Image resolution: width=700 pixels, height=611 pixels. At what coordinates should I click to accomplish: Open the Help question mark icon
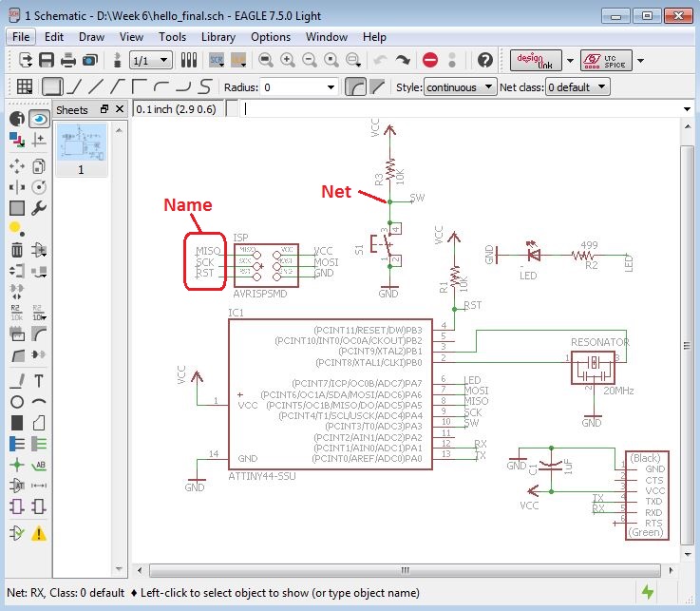[484, 60]
